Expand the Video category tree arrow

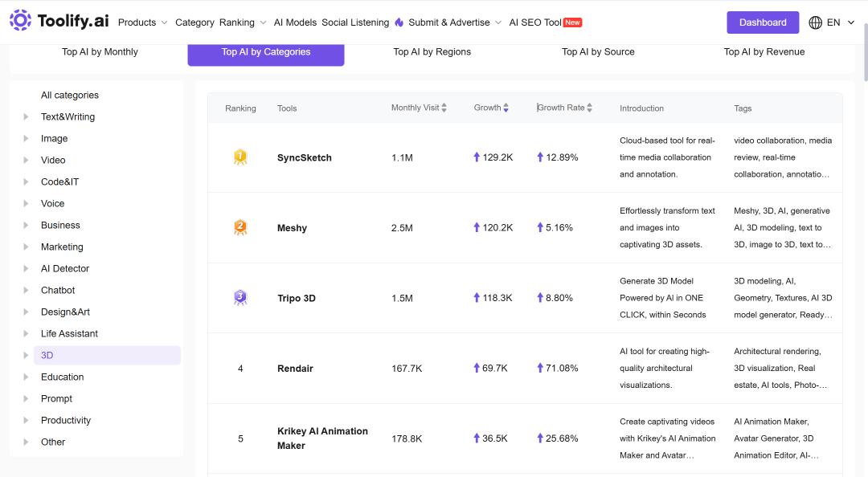26,160
